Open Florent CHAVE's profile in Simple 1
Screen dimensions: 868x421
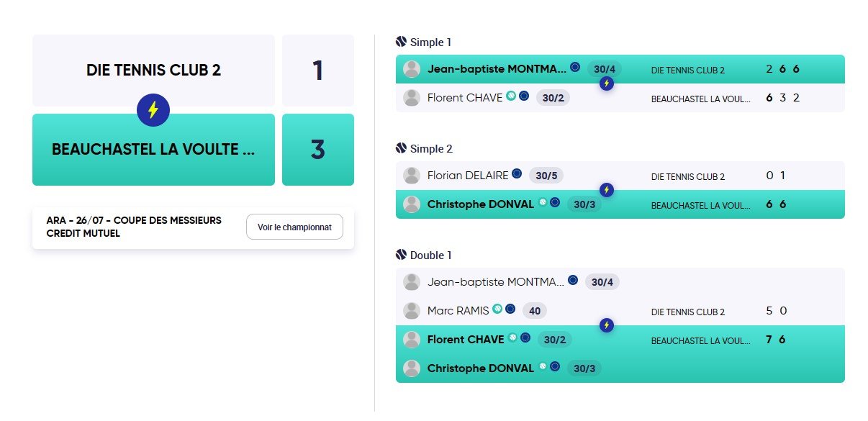point(465,98)
